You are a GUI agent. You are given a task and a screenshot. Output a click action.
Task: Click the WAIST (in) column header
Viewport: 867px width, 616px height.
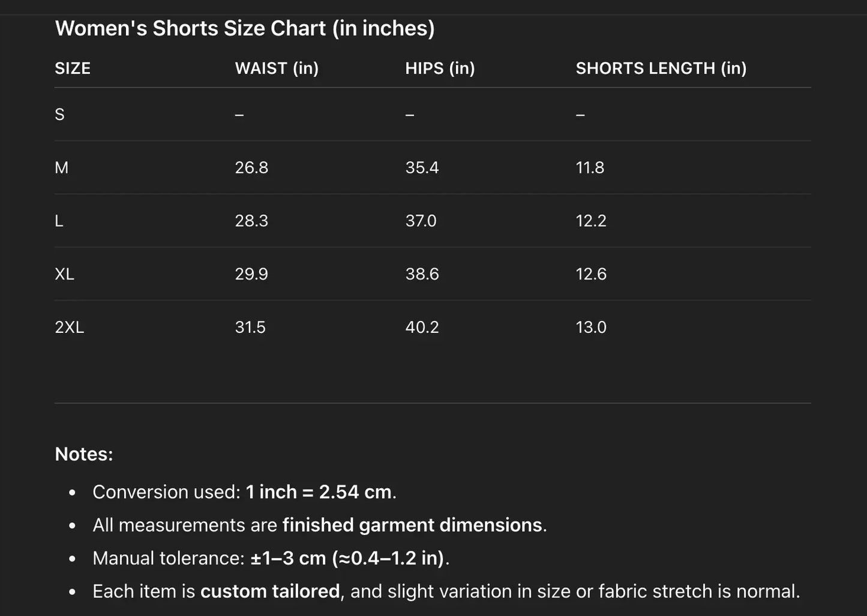[277, 68]
